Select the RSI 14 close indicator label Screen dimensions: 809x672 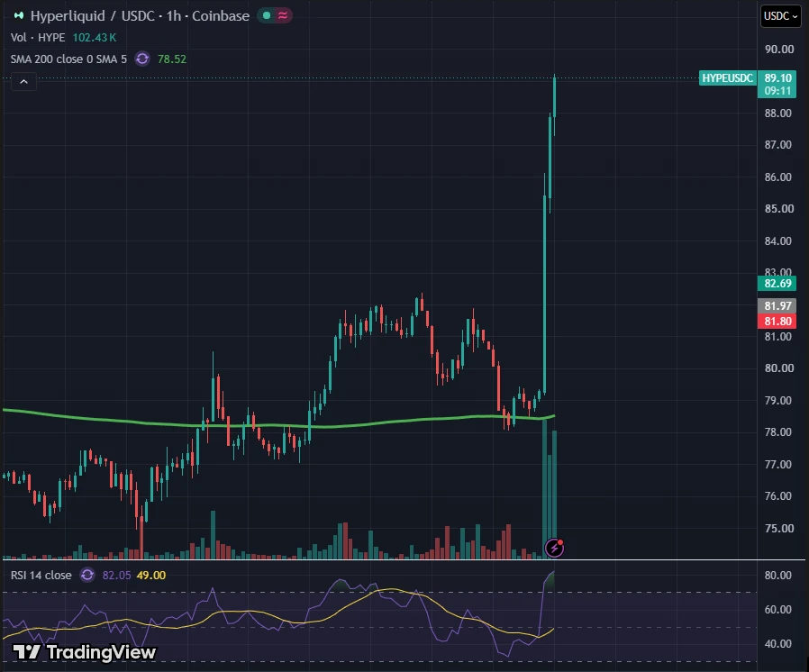pyautogui.click(x=41, y=575)
